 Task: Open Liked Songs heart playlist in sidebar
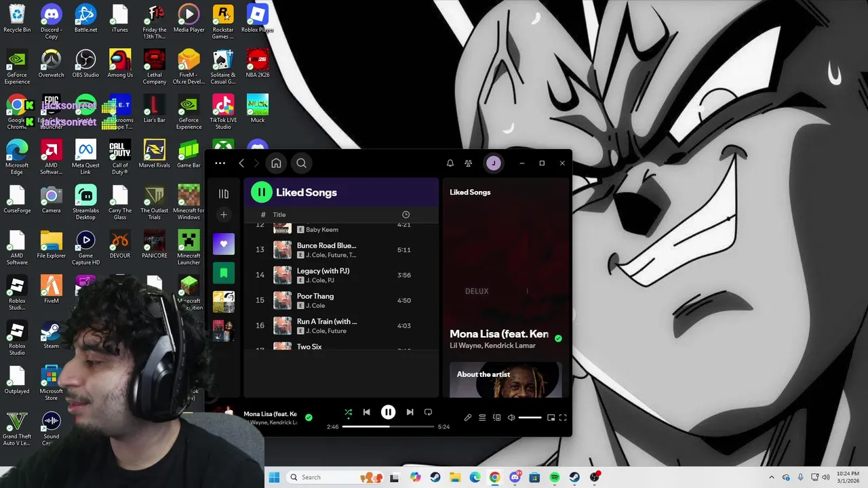[224, 244]
